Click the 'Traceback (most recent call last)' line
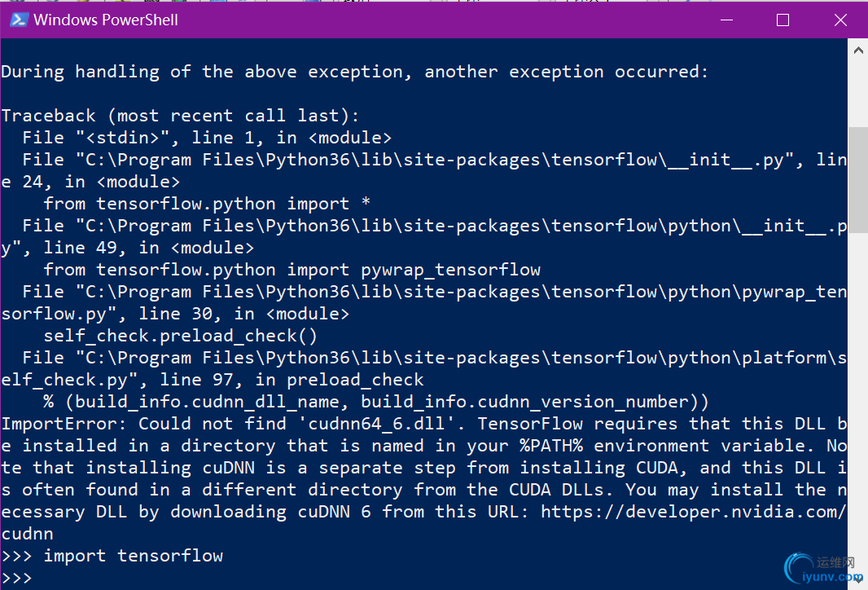 (181, 116)
